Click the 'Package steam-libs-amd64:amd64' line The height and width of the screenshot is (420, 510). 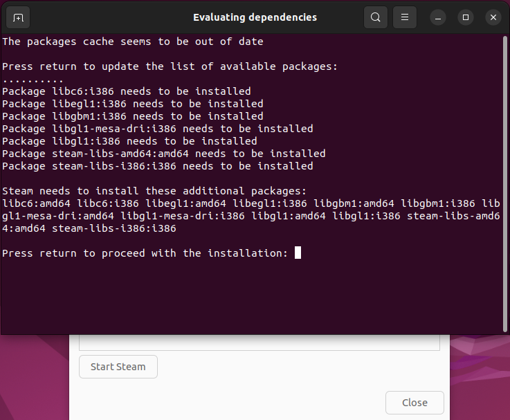[163, 154]
